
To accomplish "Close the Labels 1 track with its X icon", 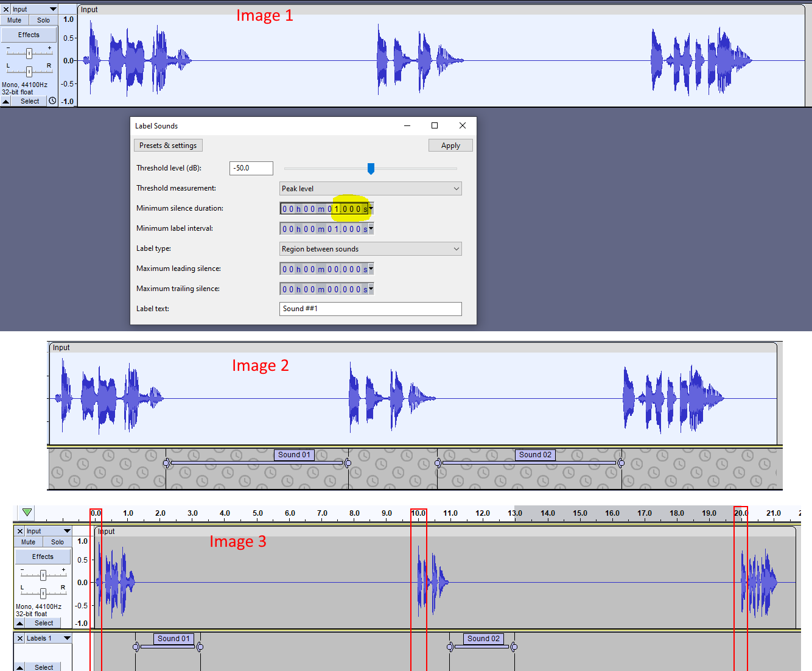I will [20, 638].
